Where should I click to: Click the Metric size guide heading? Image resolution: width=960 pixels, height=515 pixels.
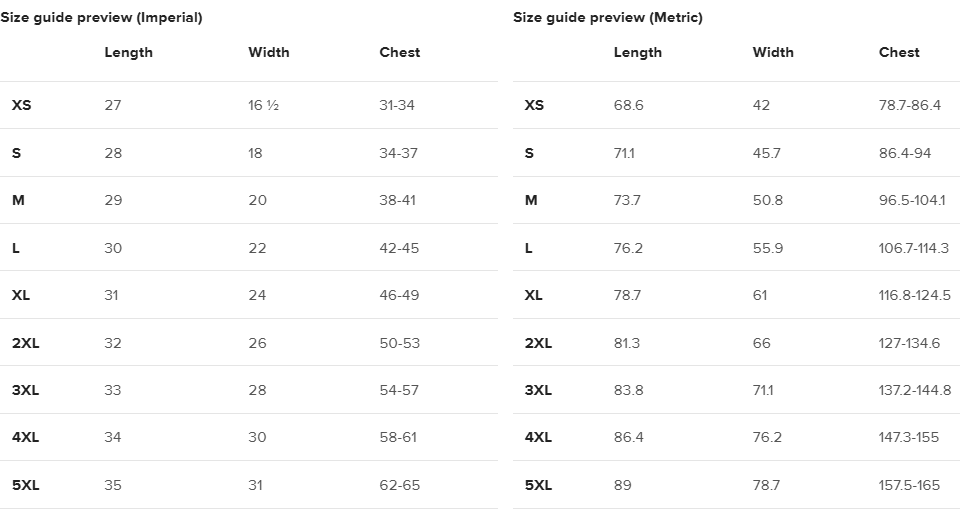608,17
